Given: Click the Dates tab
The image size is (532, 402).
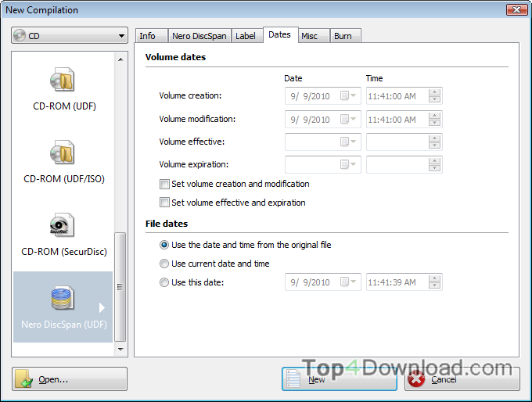Looking at the screenshot, I should [x=280, y=35].
